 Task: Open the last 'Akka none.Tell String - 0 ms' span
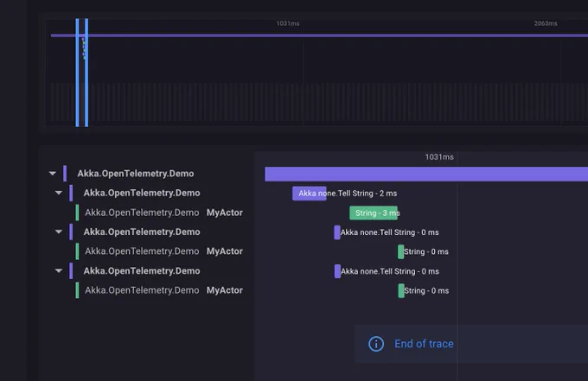tap(337, 271)
